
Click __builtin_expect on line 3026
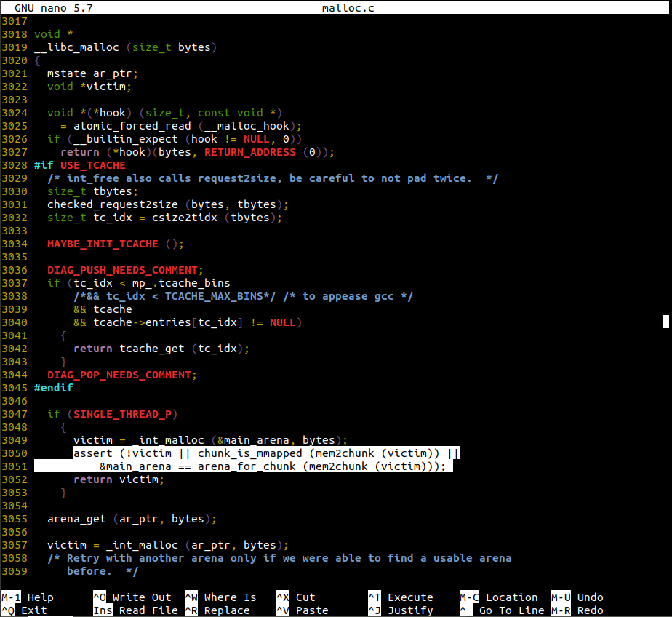(126, 139)
